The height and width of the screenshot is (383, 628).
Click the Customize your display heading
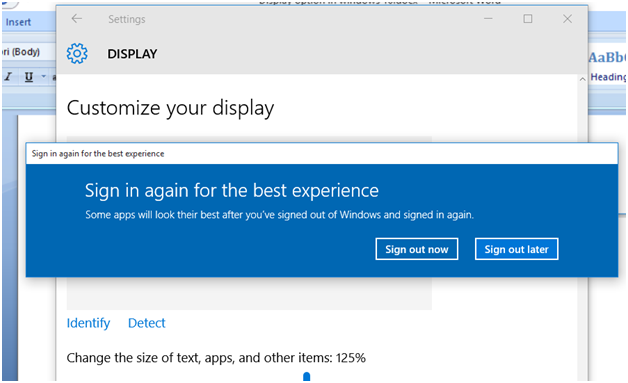[170, 108]
